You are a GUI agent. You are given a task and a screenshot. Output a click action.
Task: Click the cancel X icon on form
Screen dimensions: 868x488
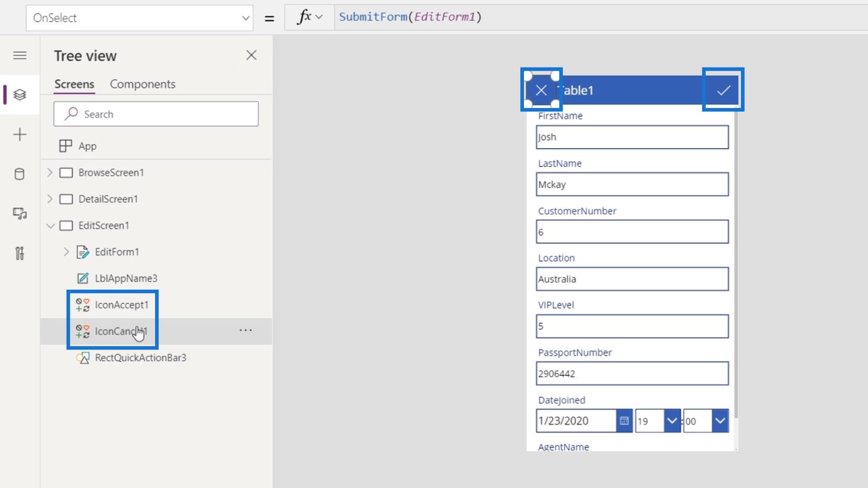(x=541, y=90)
